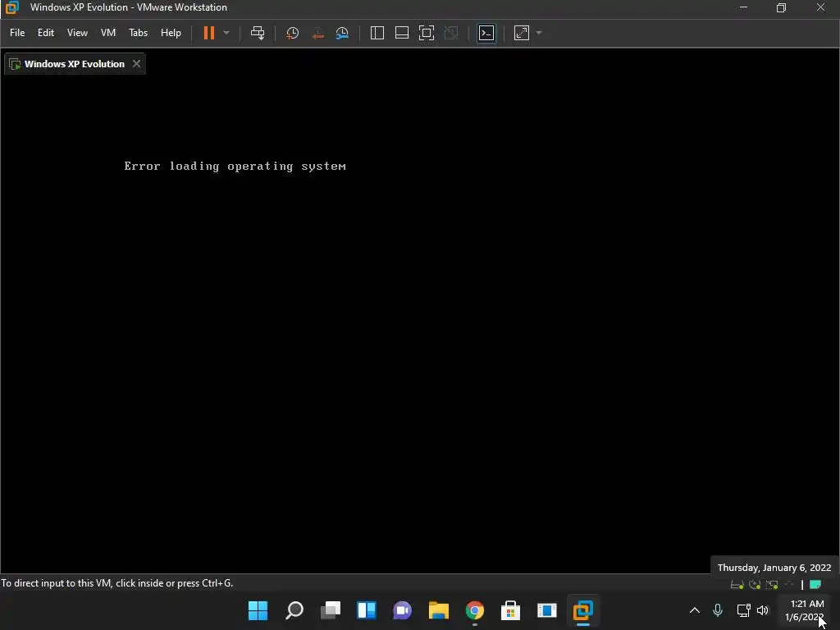
Task: Click the CD/DVD drive status icon
Action: (755, 584)
